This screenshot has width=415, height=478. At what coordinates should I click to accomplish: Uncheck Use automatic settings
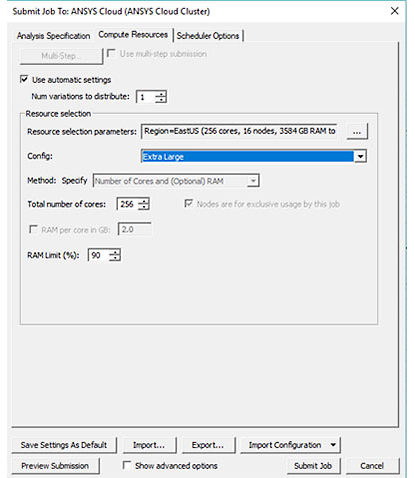coord(24,79)
